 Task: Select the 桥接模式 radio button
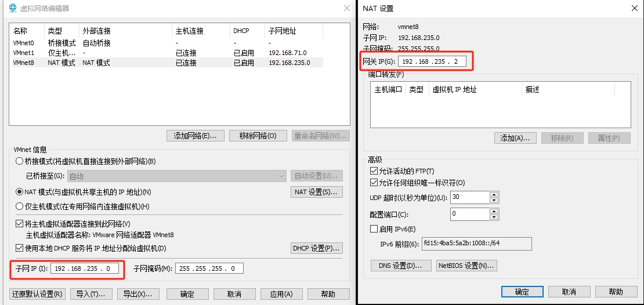click(x=20, y=161)
